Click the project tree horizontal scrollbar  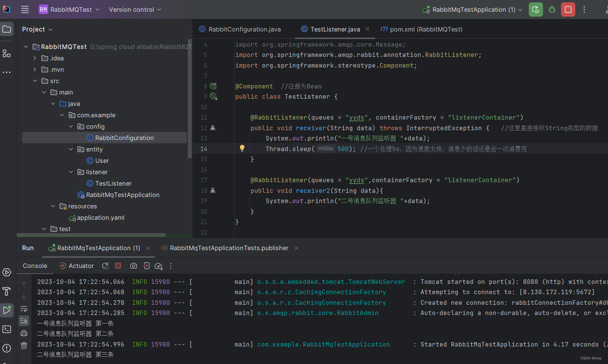point(91,235)
